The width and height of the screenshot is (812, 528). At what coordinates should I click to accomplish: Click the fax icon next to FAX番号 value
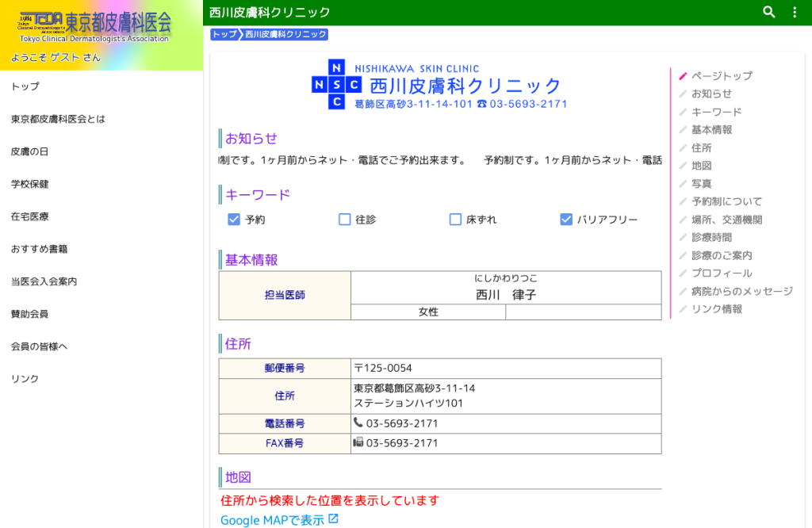[x=358, y=442]
